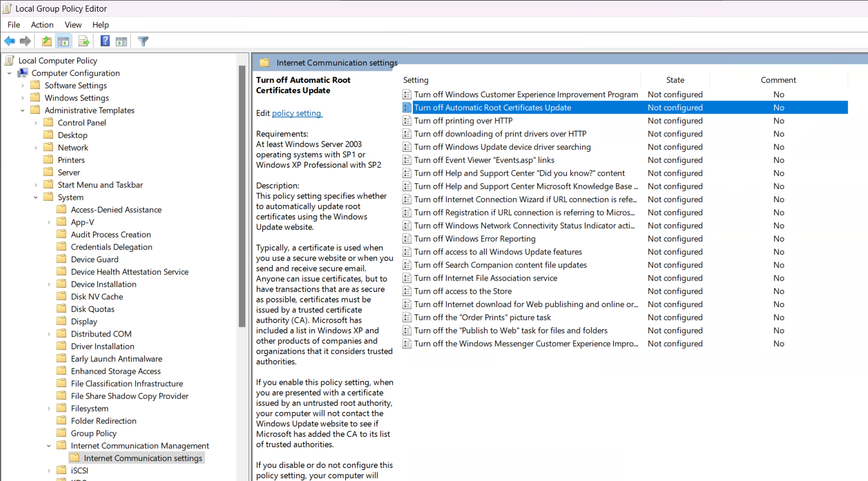Viewport: 868px width, 481px height.
Task: Collapse the System tree node
Action: 36,197
